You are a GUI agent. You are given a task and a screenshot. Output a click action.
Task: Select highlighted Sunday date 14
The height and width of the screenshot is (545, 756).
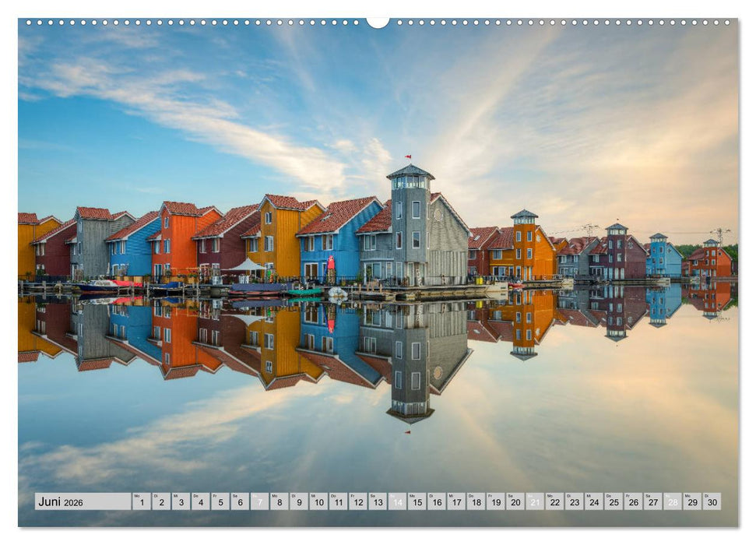398,501
